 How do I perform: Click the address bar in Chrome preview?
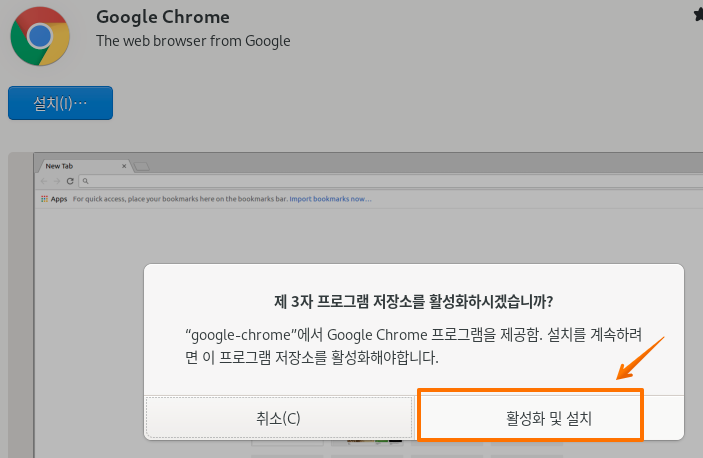(391, 181)
